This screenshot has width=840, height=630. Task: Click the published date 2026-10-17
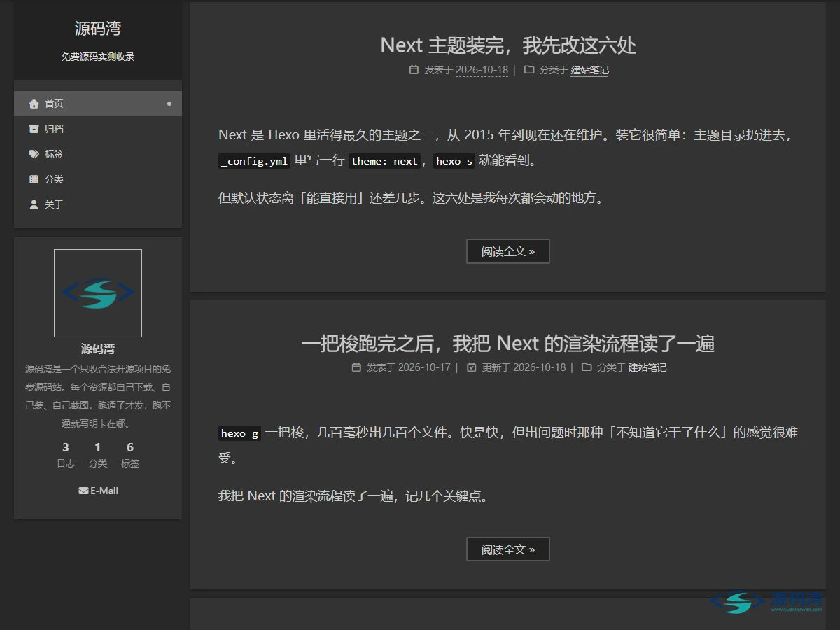pos(424,367)
